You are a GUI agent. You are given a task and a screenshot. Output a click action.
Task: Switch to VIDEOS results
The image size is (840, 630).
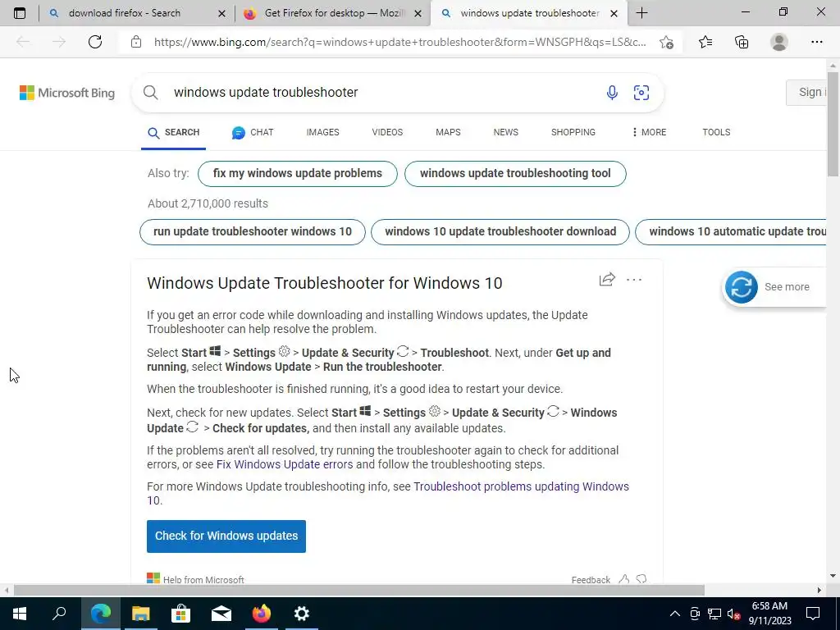tap(387, 132)
